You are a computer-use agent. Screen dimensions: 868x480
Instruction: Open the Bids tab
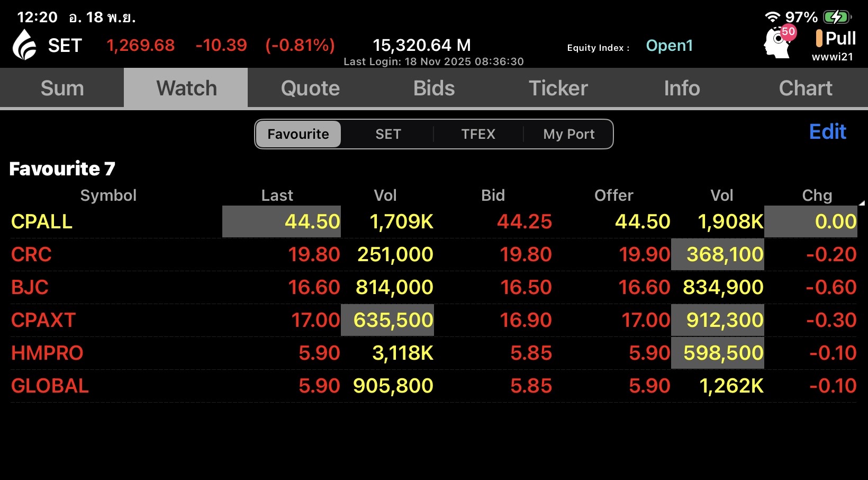[x=434, y=88]
